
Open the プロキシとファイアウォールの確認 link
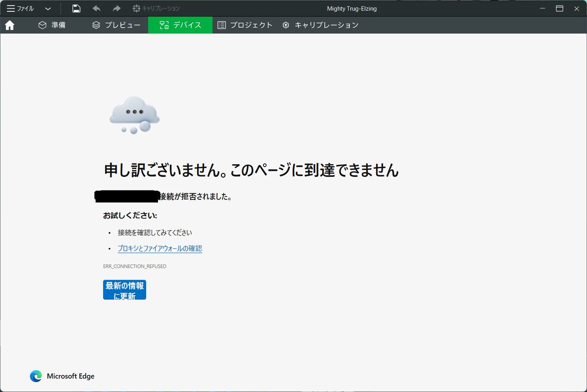tap(160, 248)
